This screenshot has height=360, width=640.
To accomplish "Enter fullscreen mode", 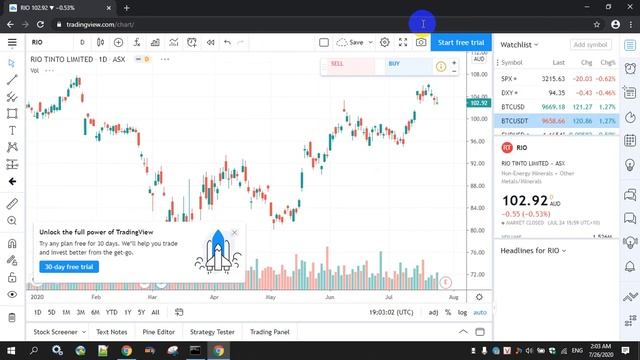I will [403, 42].
